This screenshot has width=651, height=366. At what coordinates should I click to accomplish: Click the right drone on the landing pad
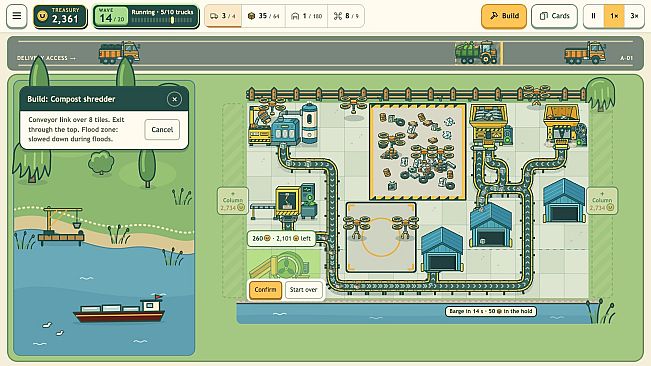[405, 227]
